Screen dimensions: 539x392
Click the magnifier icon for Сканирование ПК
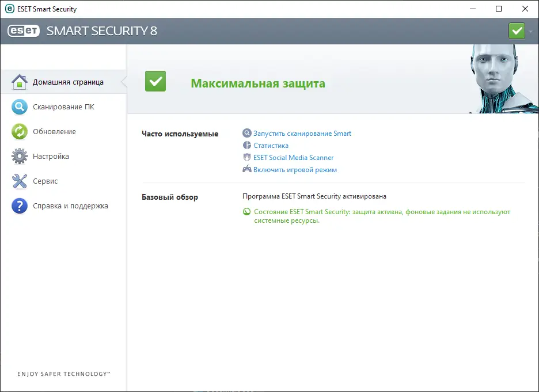tap(19, 106)
